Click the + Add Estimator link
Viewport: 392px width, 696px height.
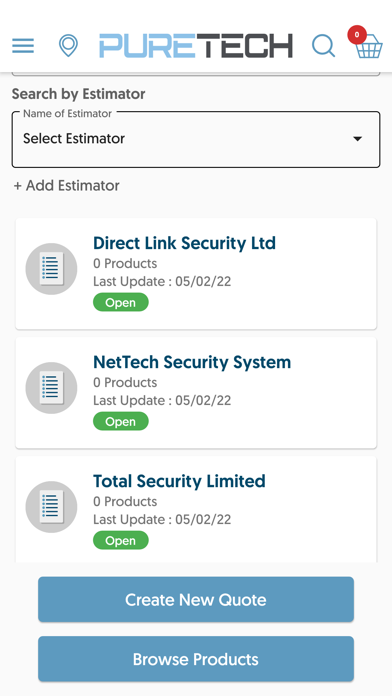67,186
